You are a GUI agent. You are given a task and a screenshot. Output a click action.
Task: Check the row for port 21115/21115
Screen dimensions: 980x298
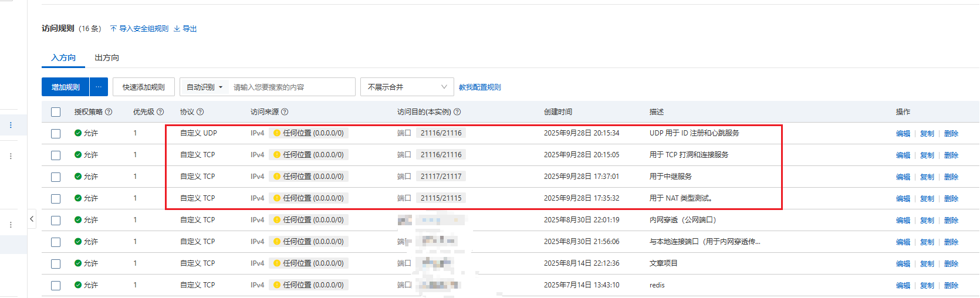click(56, 199)
